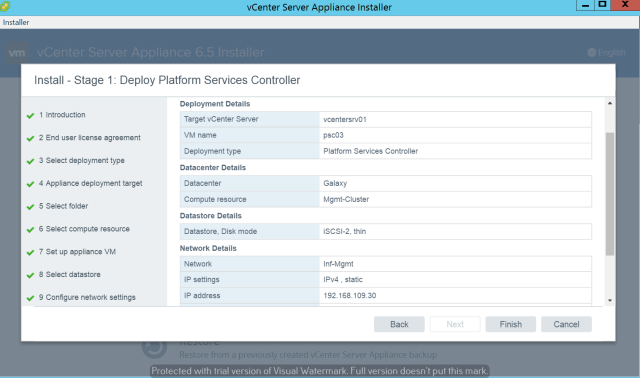This screenshot has height=378, width=640.
Task: Click the IPv4 , static value
Action: (343, 280)
